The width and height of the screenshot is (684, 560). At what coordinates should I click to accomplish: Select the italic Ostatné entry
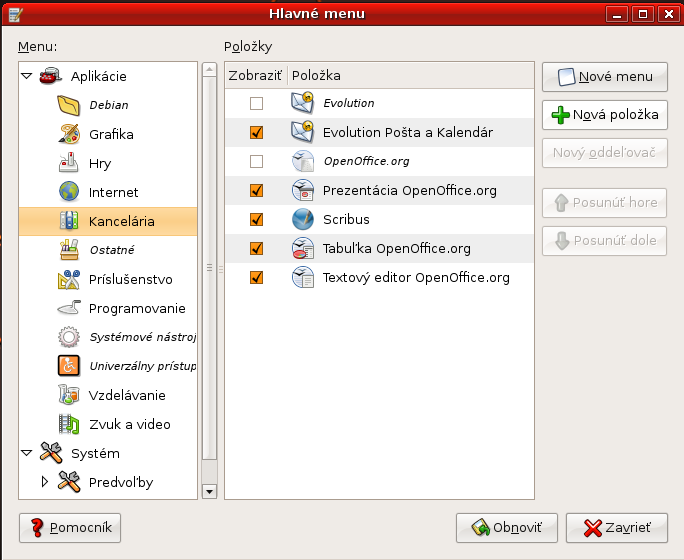pos(112,250)
